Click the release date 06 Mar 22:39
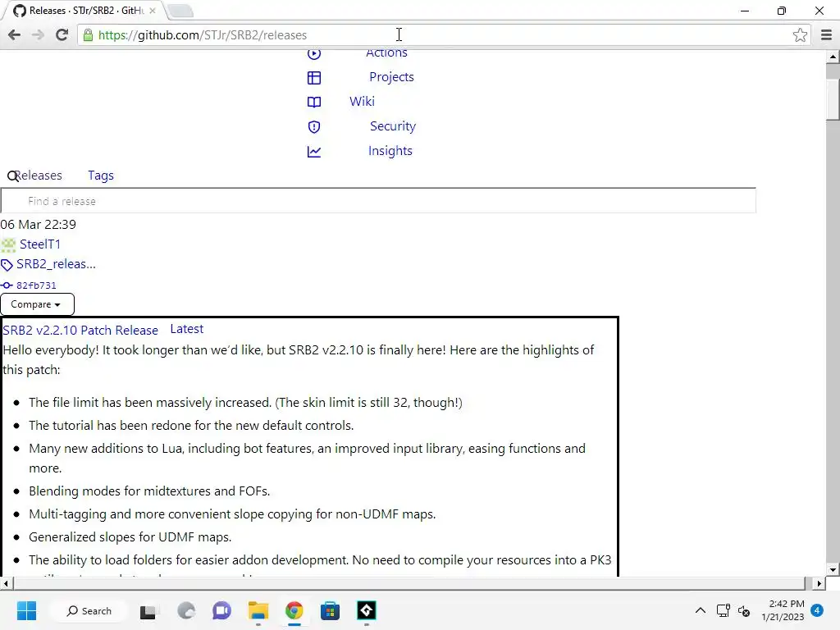This screenshot has width=840, height=630. (38, 225)
